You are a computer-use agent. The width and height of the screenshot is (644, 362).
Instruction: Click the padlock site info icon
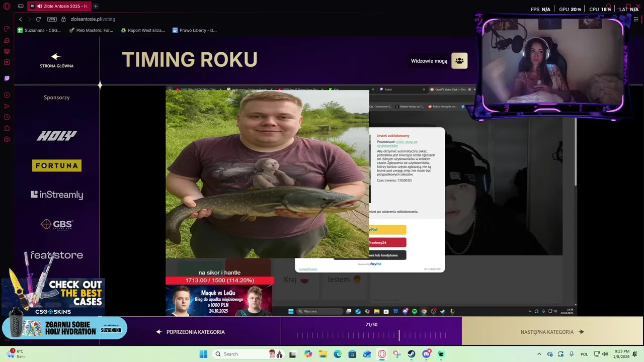point(64,19)
